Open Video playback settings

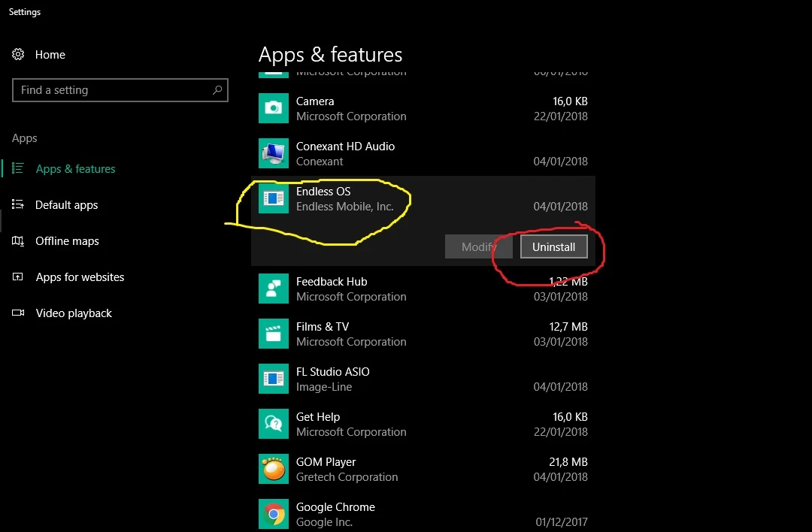[74, 313]
